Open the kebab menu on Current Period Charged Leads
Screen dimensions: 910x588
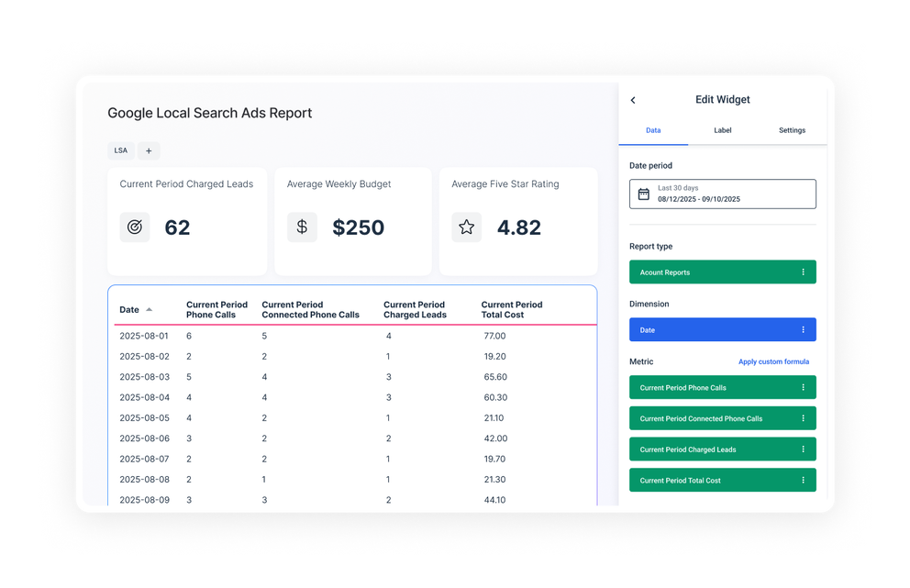click(x=805, y=449)
